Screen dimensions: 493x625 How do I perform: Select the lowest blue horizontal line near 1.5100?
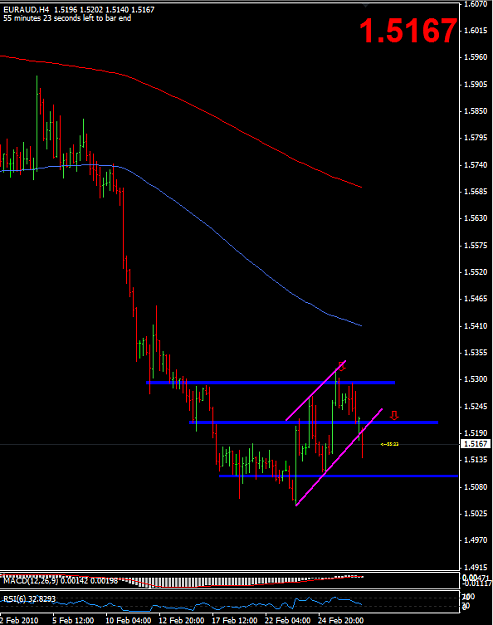[x=338, y=476]
